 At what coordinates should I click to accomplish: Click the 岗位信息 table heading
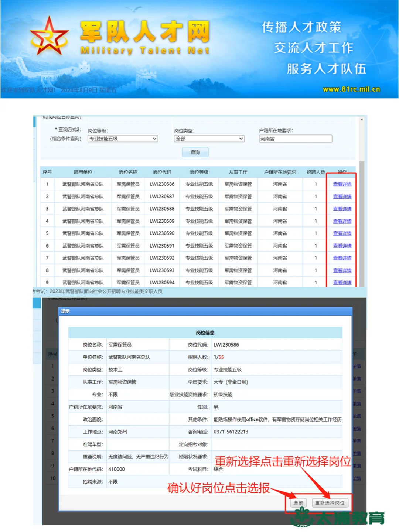click(205, 332)
